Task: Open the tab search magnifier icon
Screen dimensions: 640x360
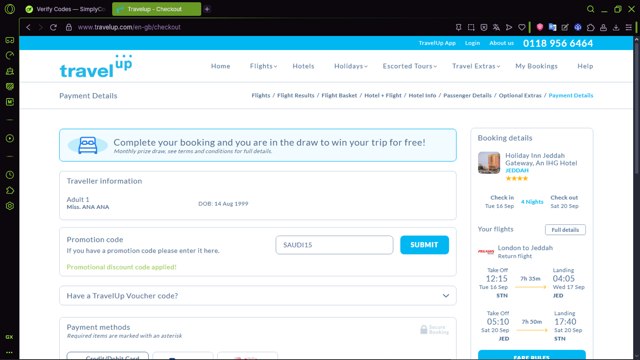Action: 591,9
